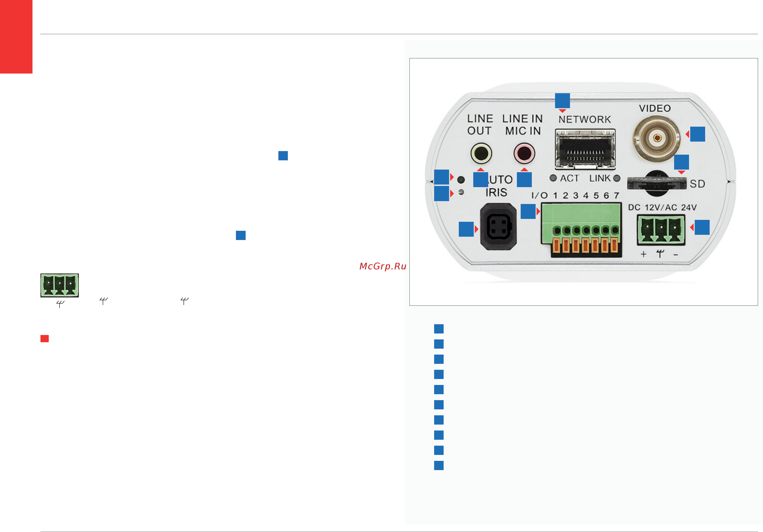
Task: Click the small power connector thumbnail at left
Action: [x=60, y=285]
